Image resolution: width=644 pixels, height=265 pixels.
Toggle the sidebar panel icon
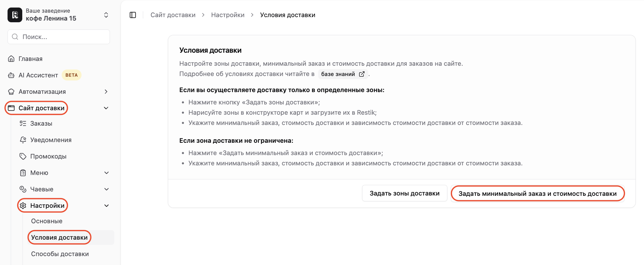(x=133, y=15)
